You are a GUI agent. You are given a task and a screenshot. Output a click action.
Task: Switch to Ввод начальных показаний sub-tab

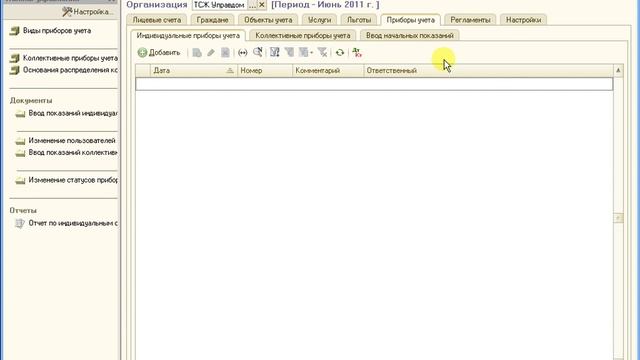[410, 36]
